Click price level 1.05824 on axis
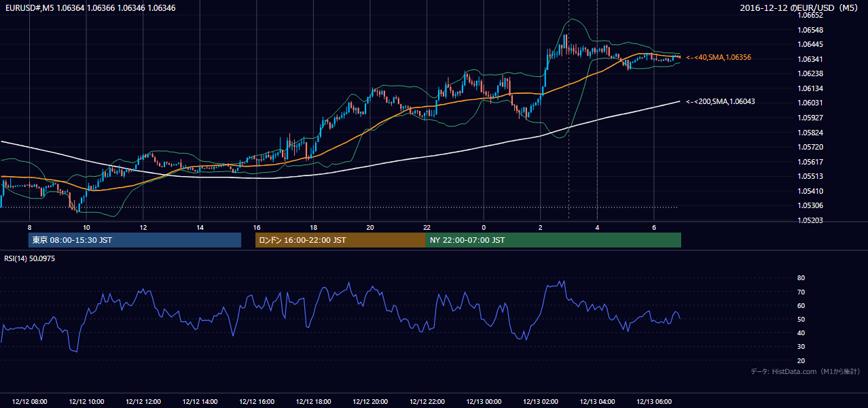This screenshot has height=408, width=868. 810,133
